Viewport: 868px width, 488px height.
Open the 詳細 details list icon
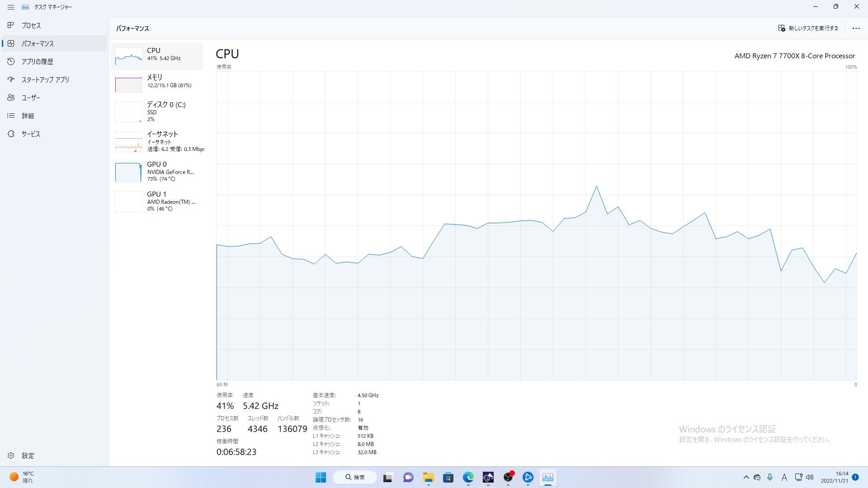coord(11,116)
